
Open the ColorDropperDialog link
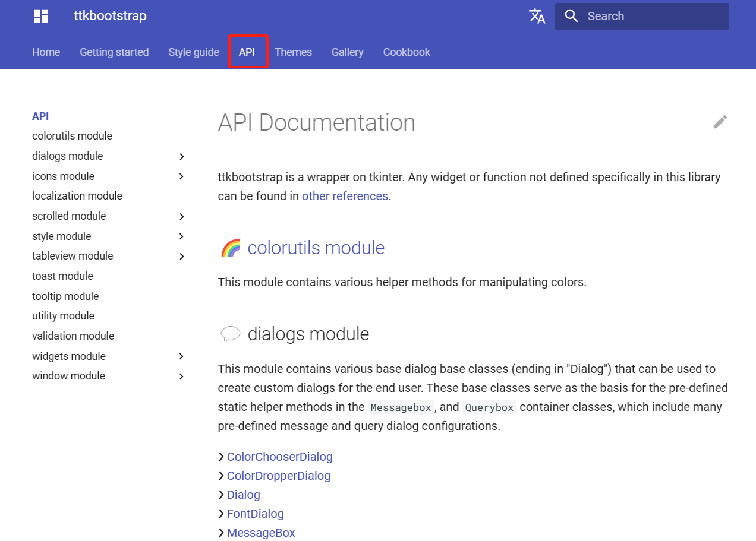click(279, 476)
